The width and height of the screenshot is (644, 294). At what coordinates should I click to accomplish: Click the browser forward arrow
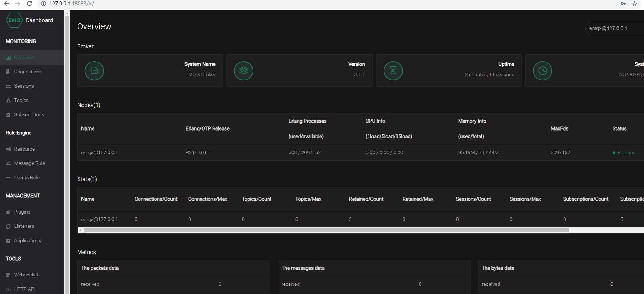[x=18, y=4]
